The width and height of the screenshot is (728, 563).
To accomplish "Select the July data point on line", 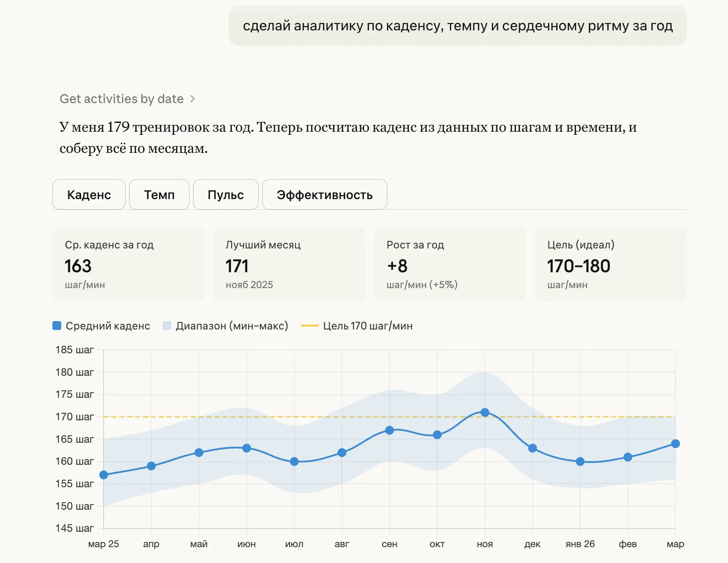I will coord(294,462).
